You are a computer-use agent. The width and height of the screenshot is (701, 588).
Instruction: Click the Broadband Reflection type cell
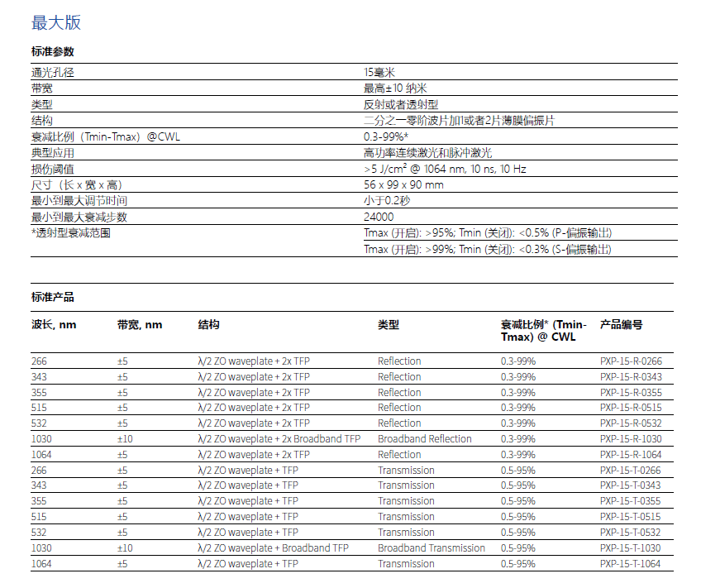click(425, 439)
